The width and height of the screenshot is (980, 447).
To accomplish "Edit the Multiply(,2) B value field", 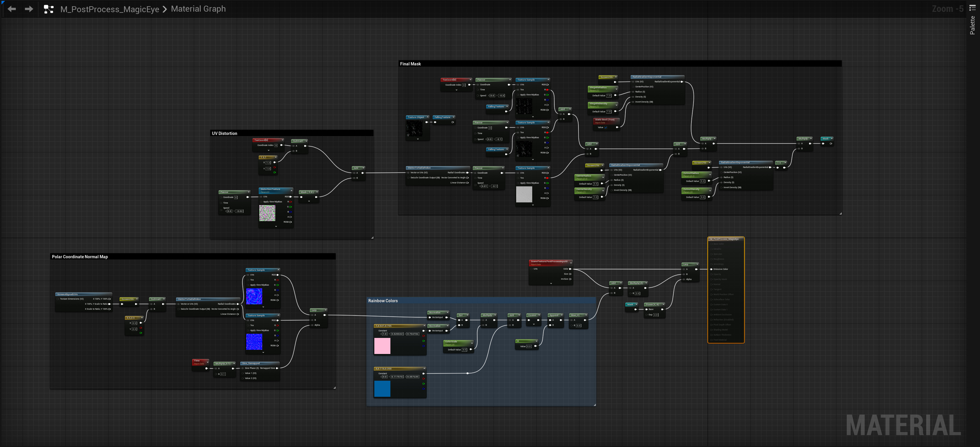I will pos(637,293).
